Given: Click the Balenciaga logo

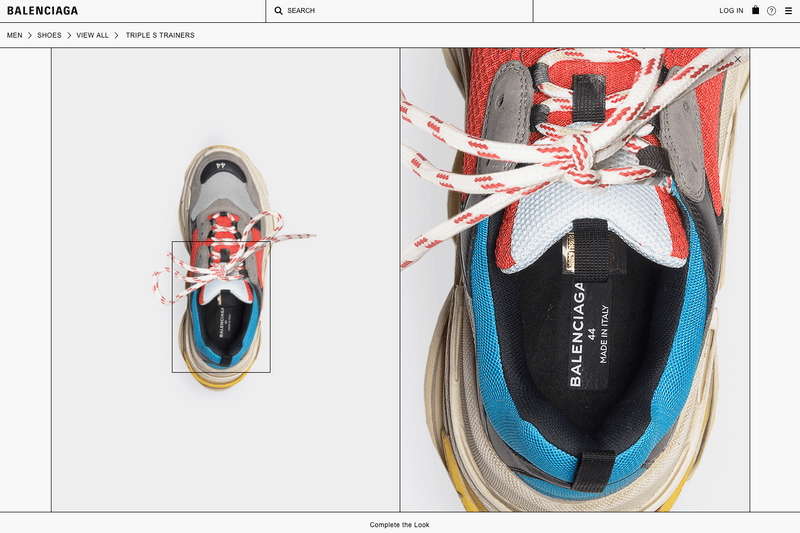Looking at the screenshot, I should tap(42, 11).
